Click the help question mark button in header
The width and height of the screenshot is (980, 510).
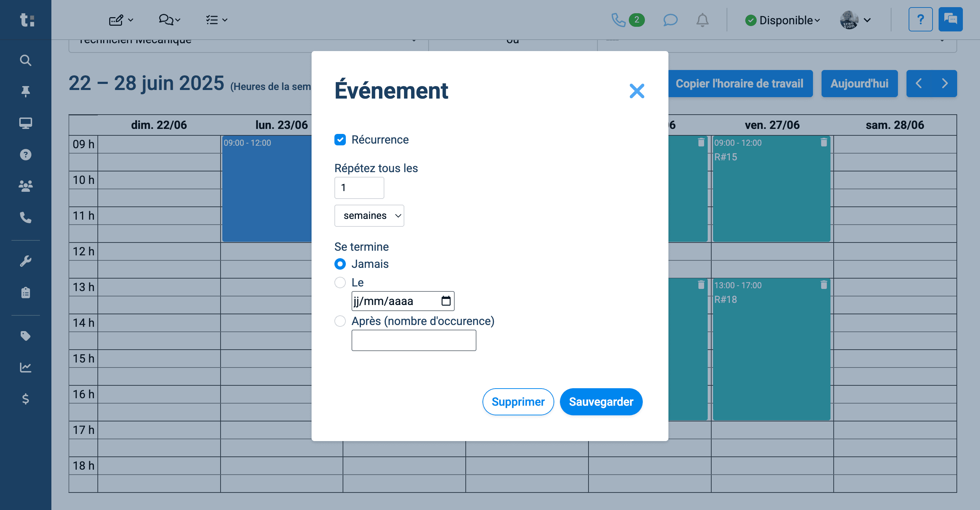coord(920,19)
